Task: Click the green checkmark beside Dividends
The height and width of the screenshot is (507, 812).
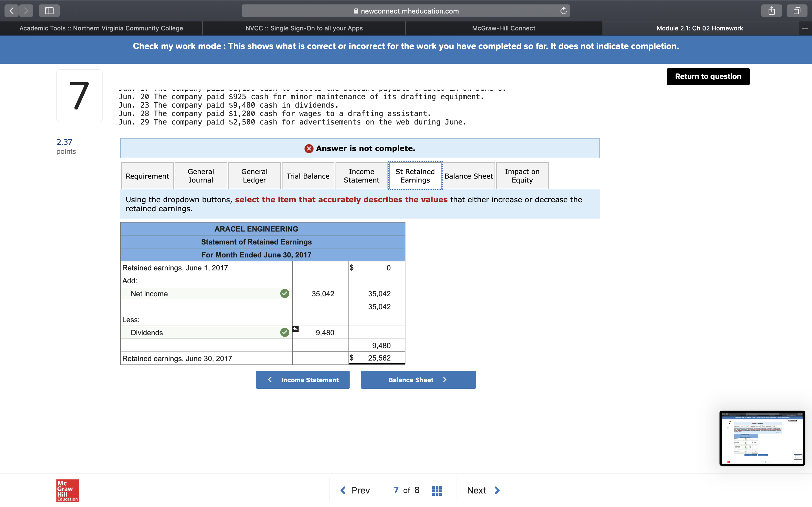Action: click(x=284, y=332)
